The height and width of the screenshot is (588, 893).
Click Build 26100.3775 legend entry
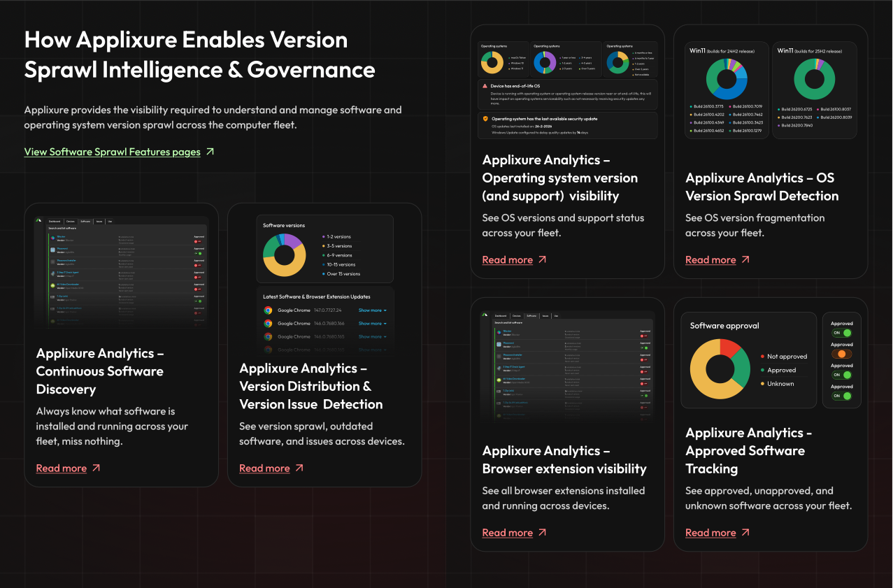(x=706, y=106)
